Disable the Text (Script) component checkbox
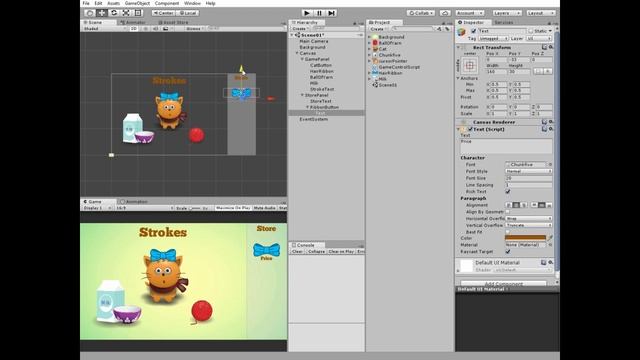640x360 pixels. tap(470, 129)
